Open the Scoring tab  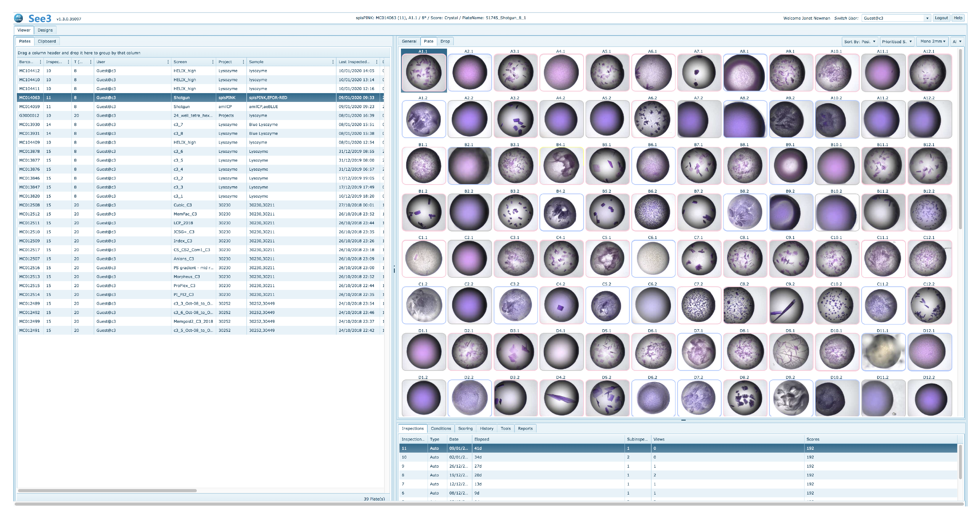[465, 429]
